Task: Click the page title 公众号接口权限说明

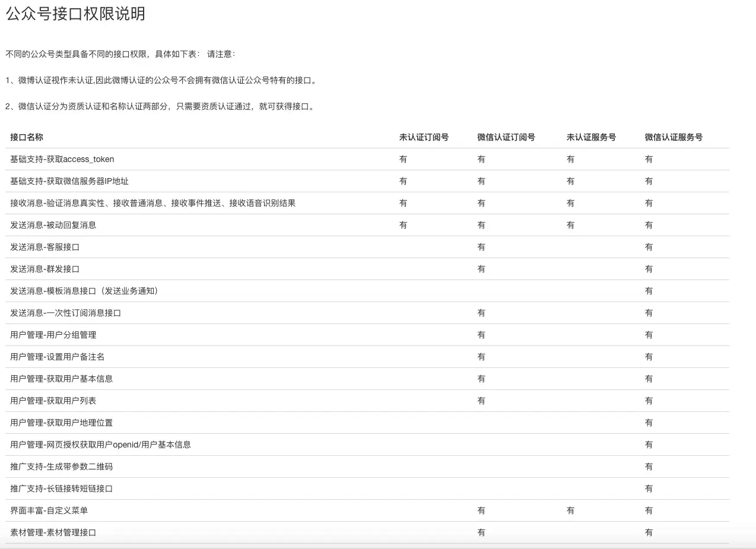Action: [x=75, y=14]
